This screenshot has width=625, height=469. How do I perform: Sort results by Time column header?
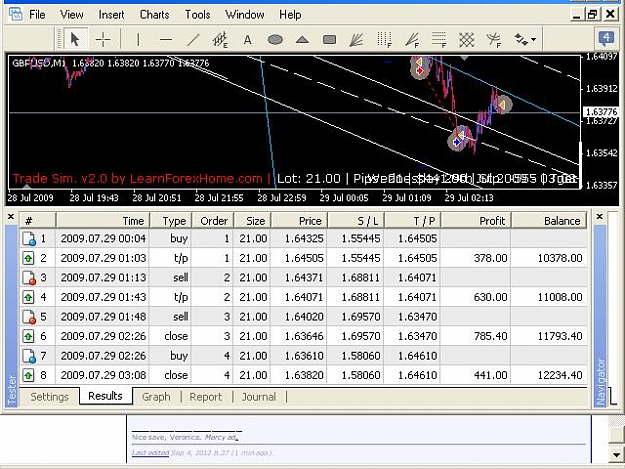pos(103,221)
